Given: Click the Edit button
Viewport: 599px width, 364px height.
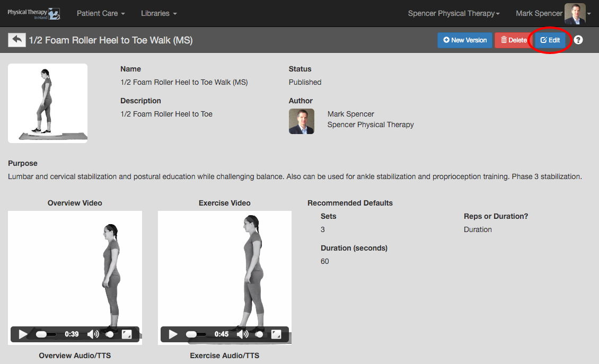Looking at the screenshot, I should point(550,40).
